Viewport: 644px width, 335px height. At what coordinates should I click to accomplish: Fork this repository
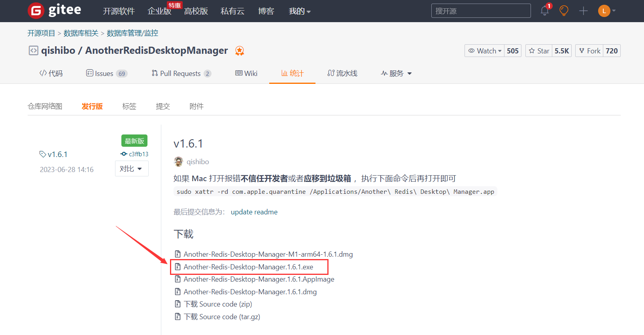(589, 51)
